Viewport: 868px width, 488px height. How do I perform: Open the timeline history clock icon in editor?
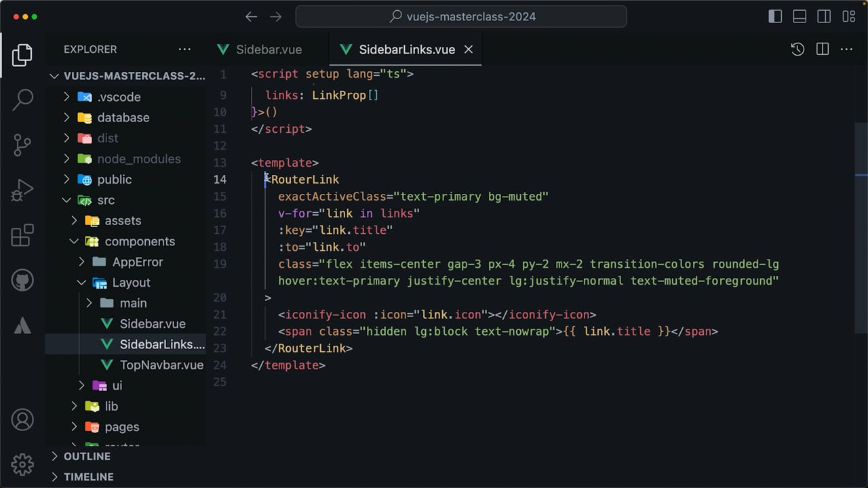[797, 49]
